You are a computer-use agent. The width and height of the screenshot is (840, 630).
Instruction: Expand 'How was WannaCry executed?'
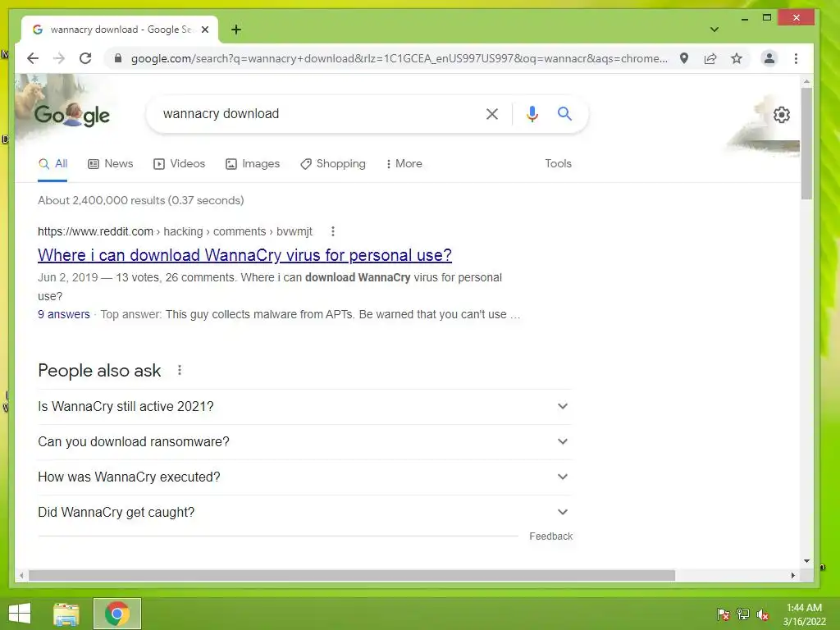coord(304,477)
